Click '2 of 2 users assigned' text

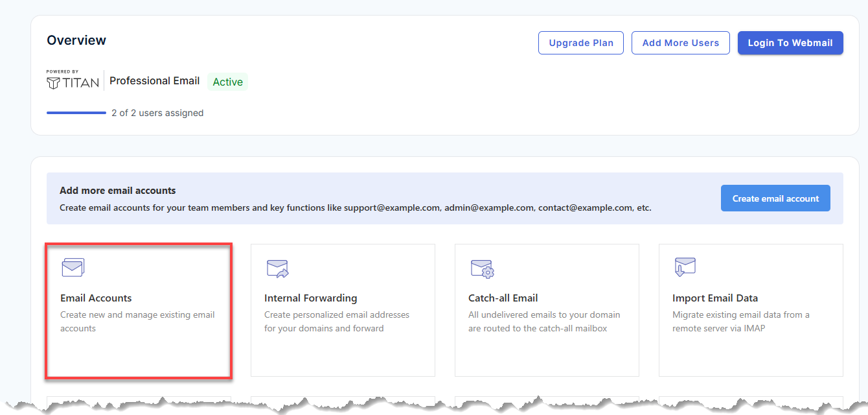tap(157, 113)
